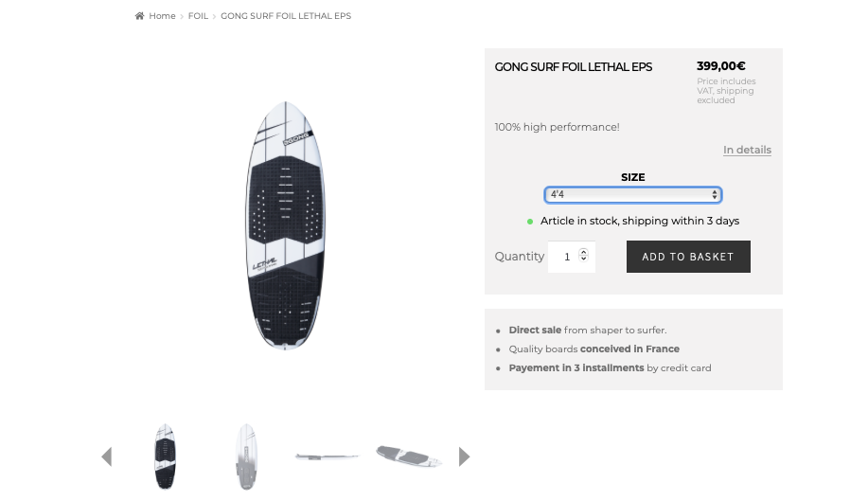This screenshot has width=868, height=501.
Task: Click GONG SURF FOIL LETHAL EPS breadcrumb
Action: [286, 16]
